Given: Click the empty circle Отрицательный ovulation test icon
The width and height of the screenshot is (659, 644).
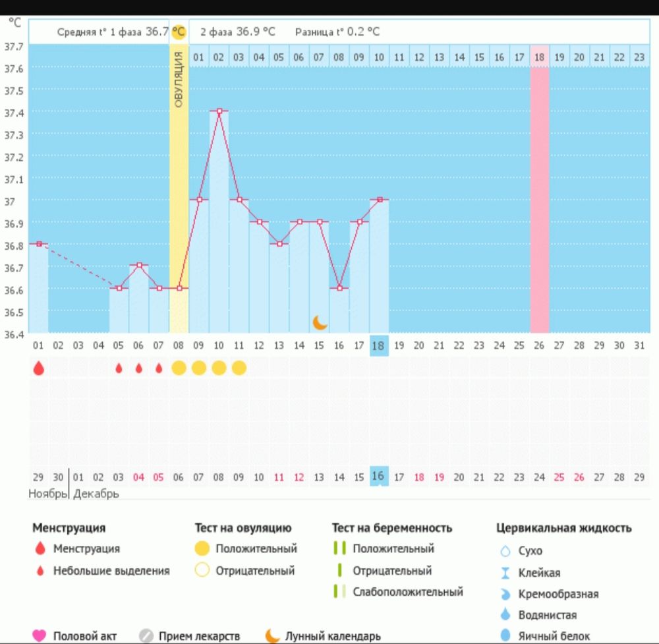Looking at the screenshot, I should tap(202, 570).
